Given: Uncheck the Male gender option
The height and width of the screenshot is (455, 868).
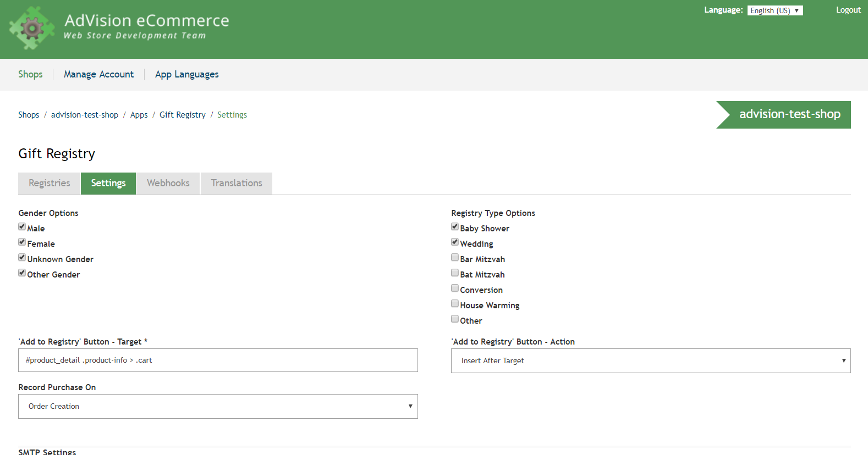Looking at the screenshot, I should pyautogui.click(x=22, y=227).
